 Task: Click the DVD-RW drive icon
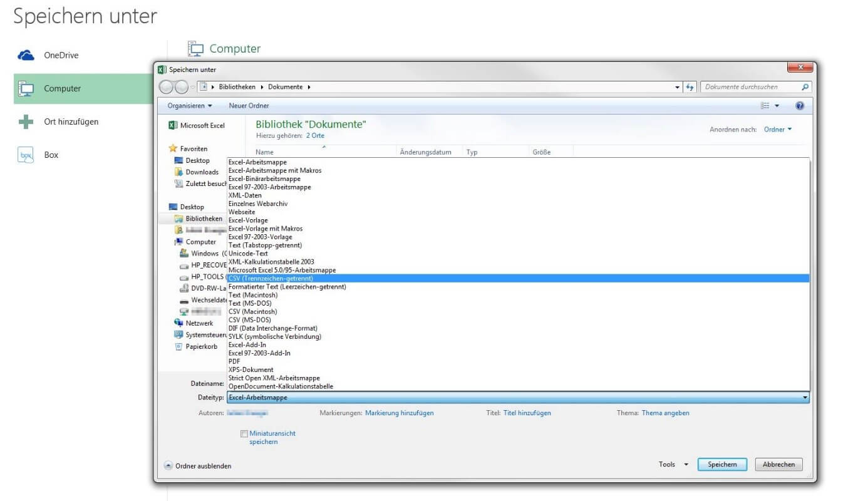(184, 288)
